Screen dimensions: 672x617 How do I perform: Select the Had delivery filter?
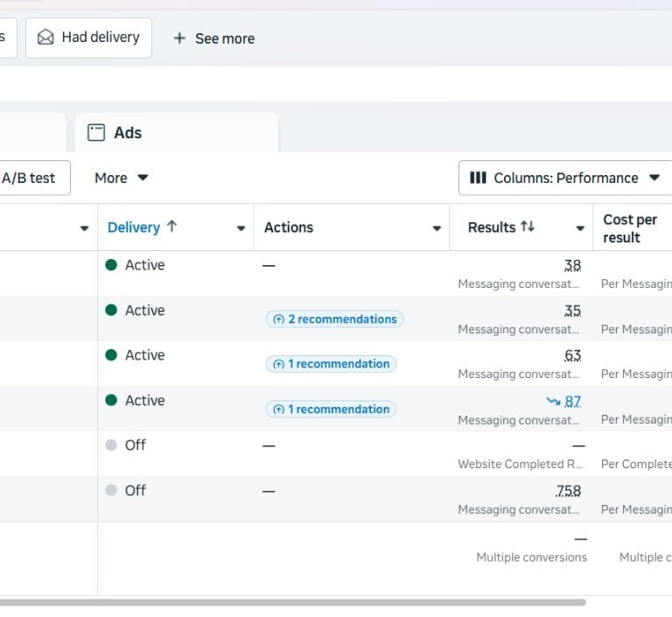88,38
